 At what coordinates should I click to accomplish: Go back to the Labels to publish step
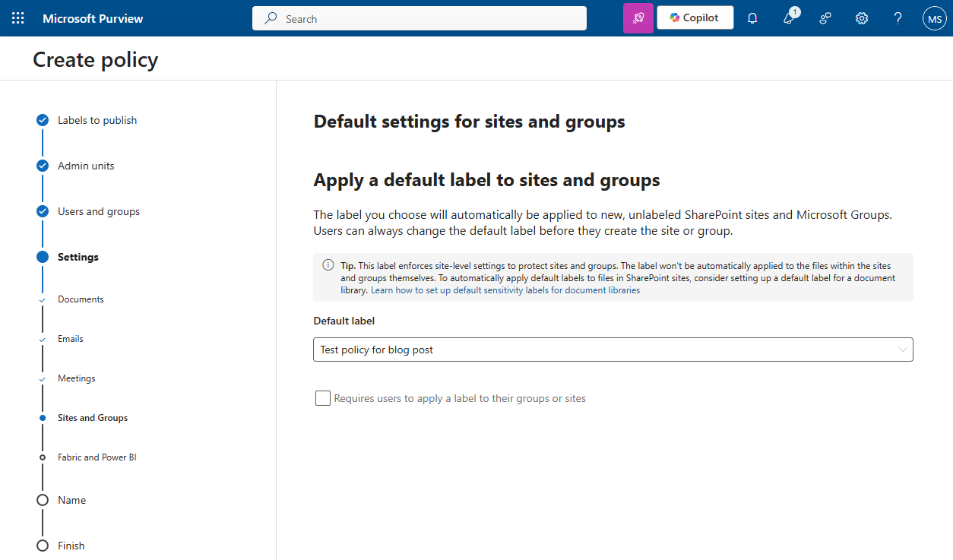point(97,119)
